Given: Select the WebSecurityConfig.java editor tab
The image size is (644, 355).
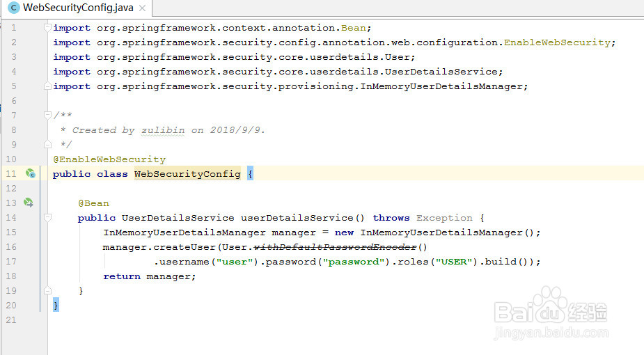Looking at the screenshot, I should [x=77, y=8].
